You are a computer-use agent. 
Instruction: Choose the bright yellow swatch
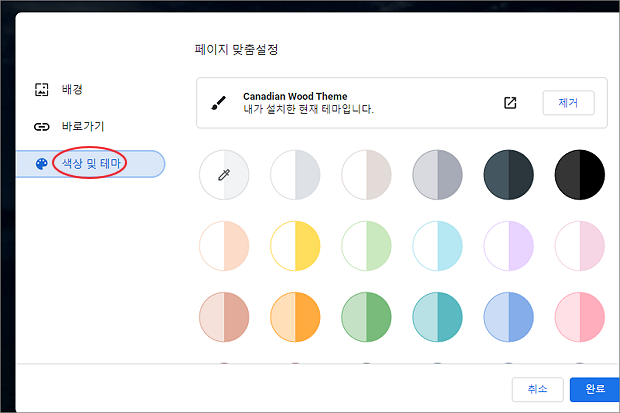[x=295, y=246]
